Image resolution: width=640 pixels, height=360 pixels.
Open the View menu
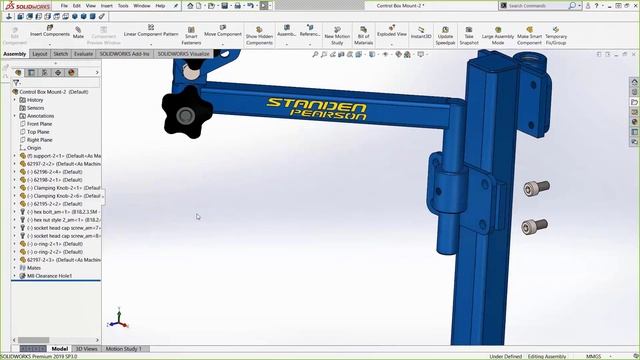(91, 6)
